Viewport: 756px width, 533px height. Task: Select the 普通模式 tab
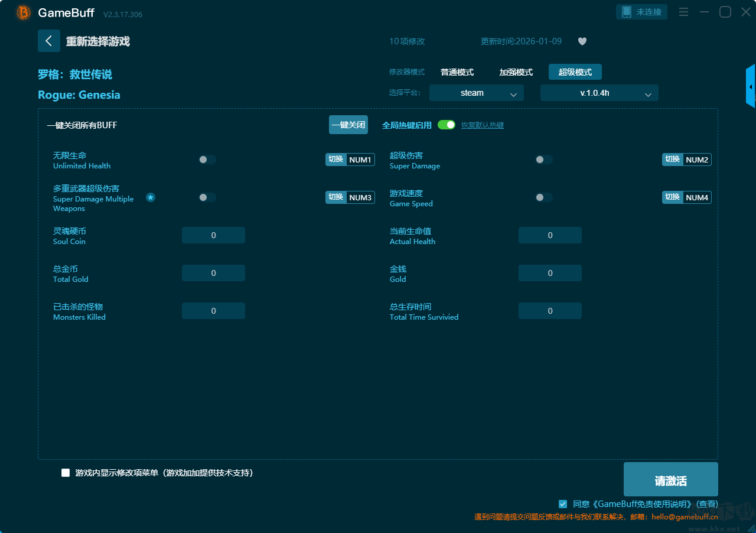click(x=457, y=72)
